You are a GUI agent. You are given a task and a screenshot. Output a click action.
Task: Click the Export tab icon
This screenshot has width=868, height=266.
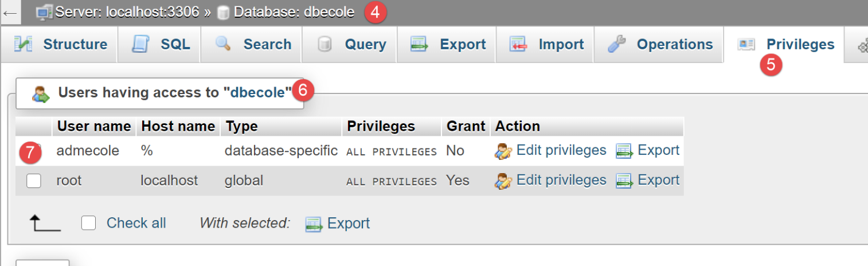point(420,44)
